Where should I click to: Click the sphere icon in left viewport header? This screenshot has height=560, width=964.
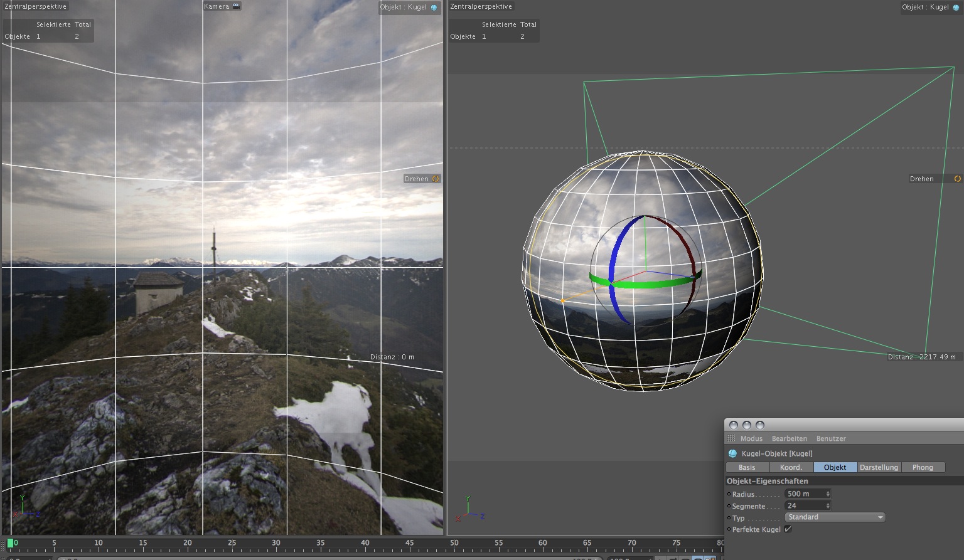[x=434, y=8]
